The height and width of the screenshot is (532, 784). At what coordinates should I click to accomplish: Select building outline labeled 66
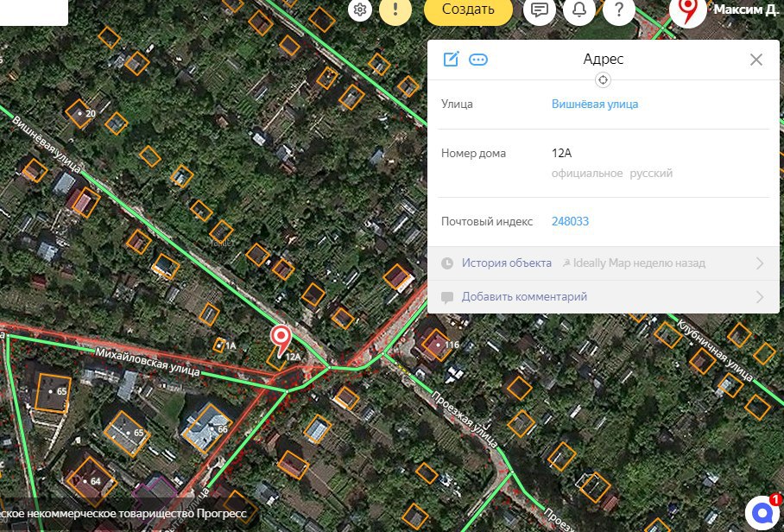(207, 428)
